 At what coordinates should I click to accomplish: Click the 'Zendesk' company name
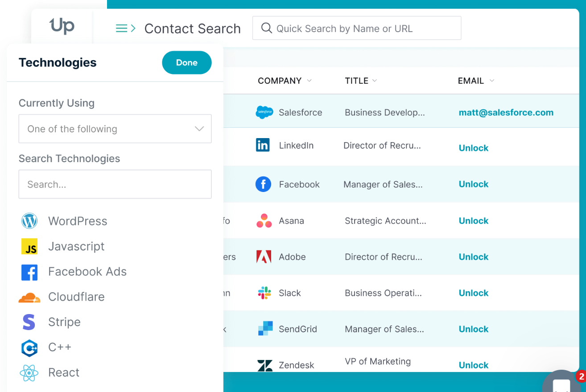click(x=297, y=365)
